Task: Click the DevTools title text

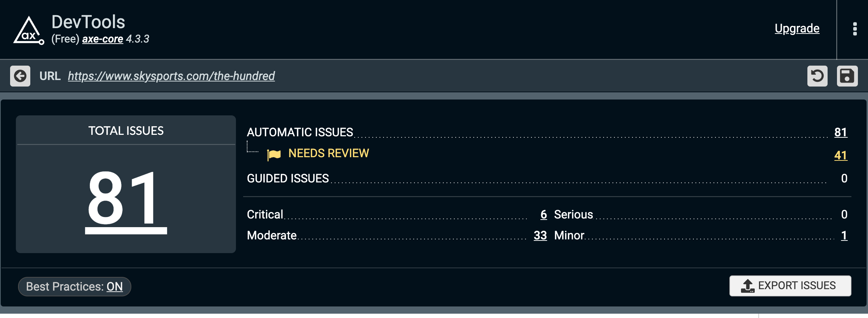Action: click(x=88, y=22)
